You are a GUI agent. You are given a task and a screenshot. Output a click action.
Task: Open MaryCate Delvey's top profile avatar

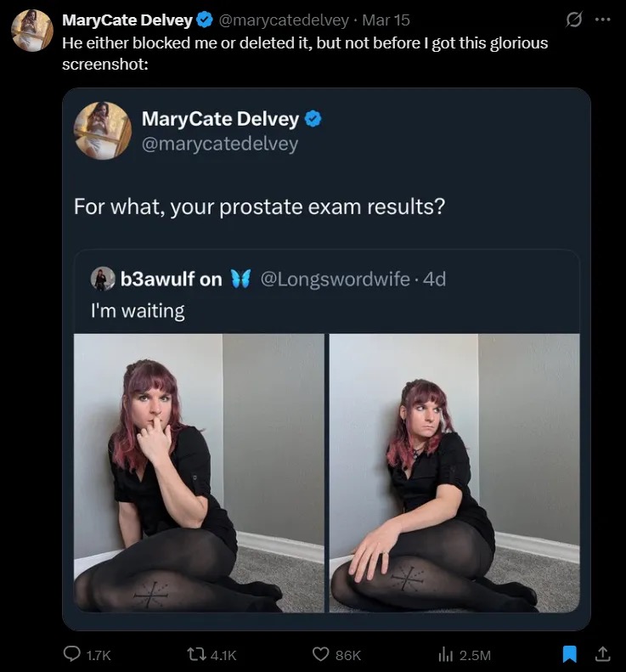(x=32, y=31)
